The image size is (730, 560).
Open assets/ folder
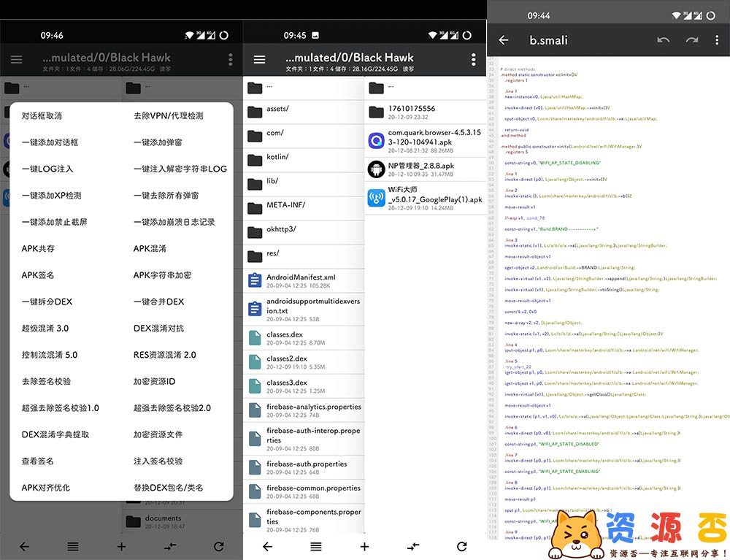point(304,112)
